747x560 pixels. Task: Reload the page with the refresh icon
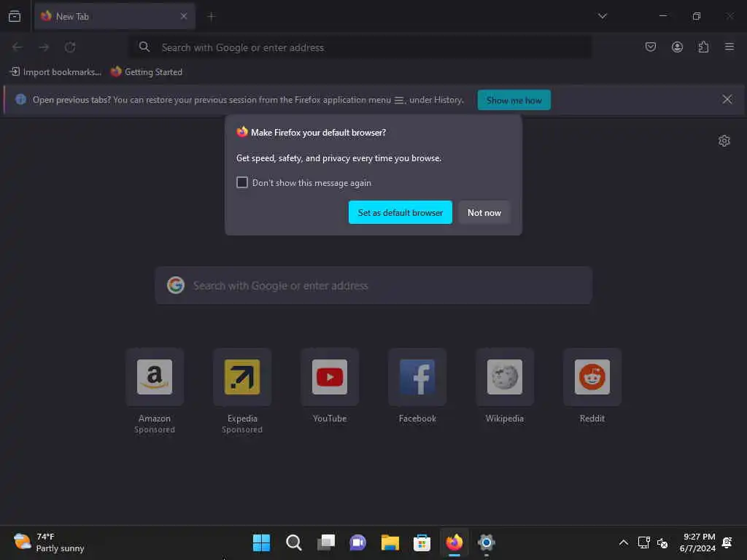coord(70,47)
